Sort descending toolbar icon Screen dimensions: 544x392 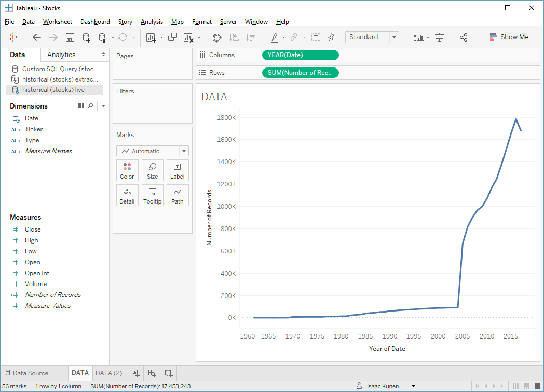tap(251, 37)
